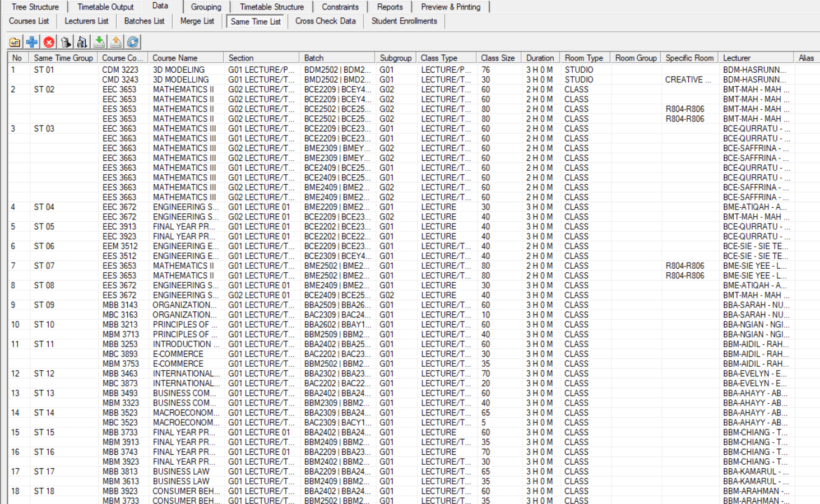This screenshot has height=504, width=820.
Task: Click the Class Size column header
Action: coord(499,58)
